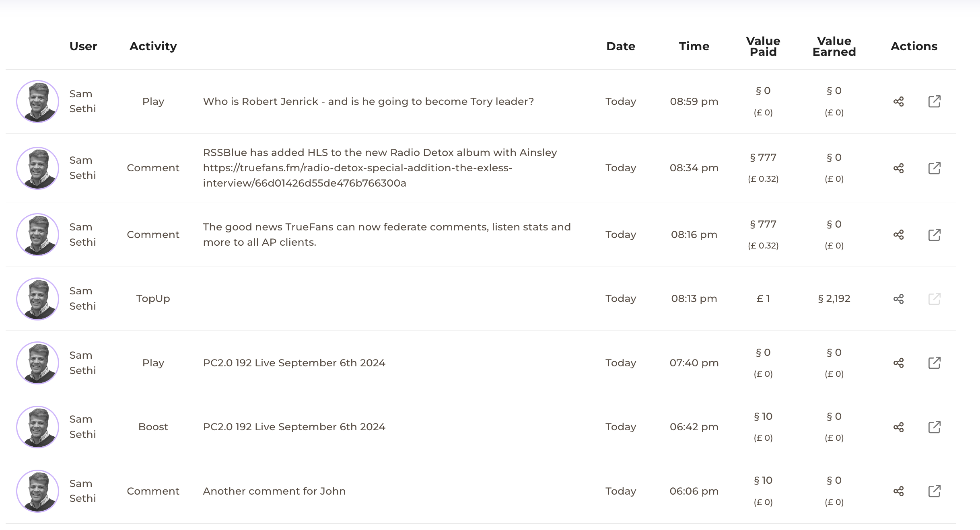Click the Value Earned column header

coord(834,46)
